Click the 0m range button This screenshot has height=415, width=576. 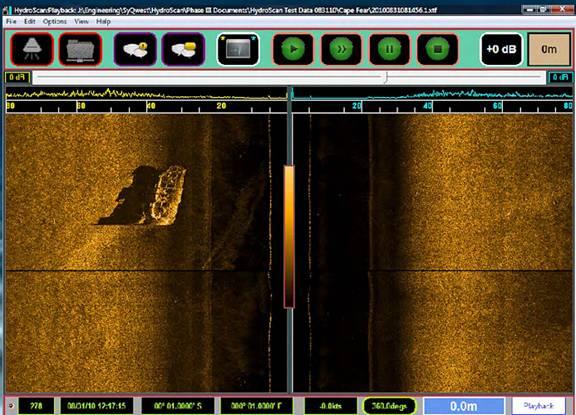click(549, 49)
